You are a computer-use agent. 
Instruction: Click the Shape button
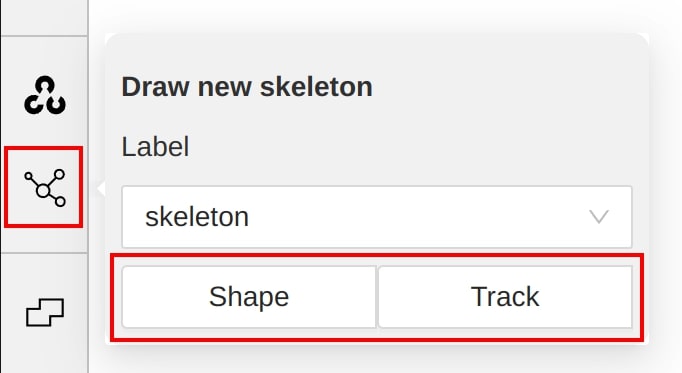249,296
